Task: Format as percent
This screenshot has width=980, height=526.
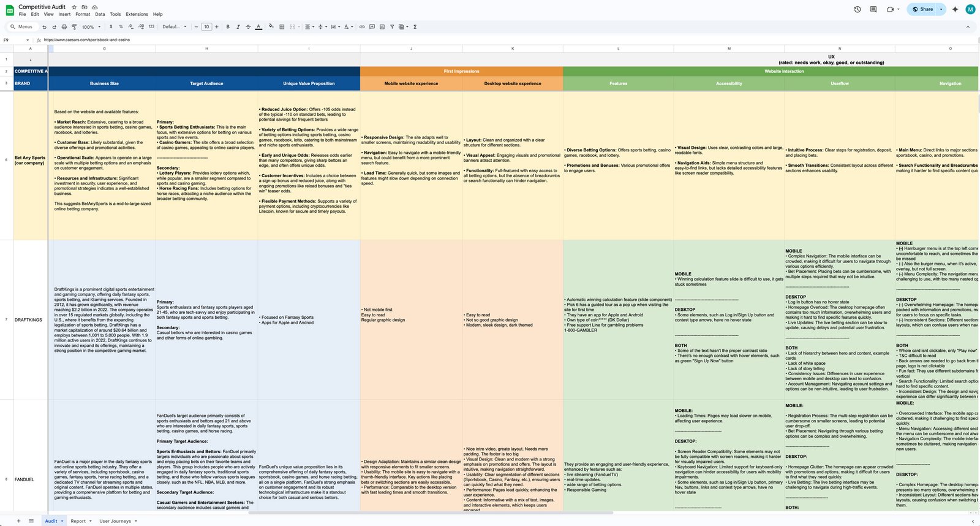Action: click(x=121, y=27)
